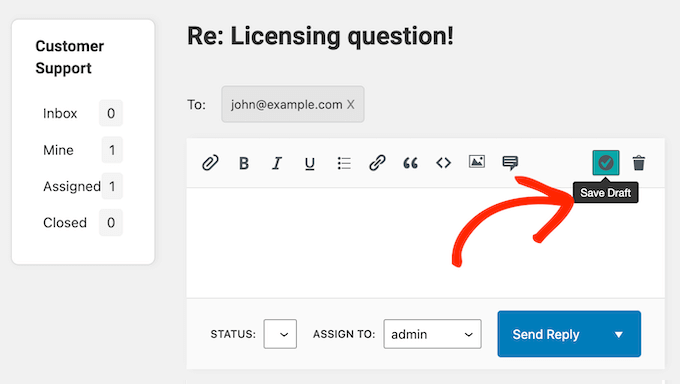Click the To recipients field
The width and height of the screenshot is (680, 384).
tap(293, 104)
